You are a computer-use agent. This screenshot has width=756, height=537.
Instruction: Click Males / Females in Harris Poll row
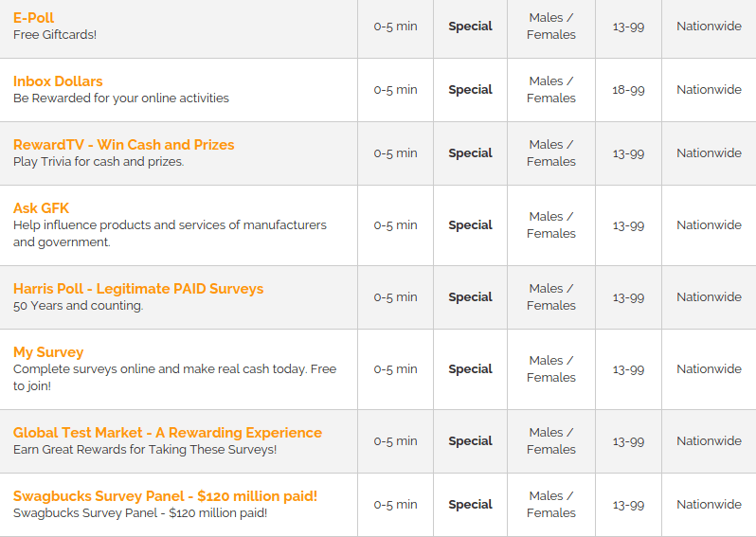point(551,297)
